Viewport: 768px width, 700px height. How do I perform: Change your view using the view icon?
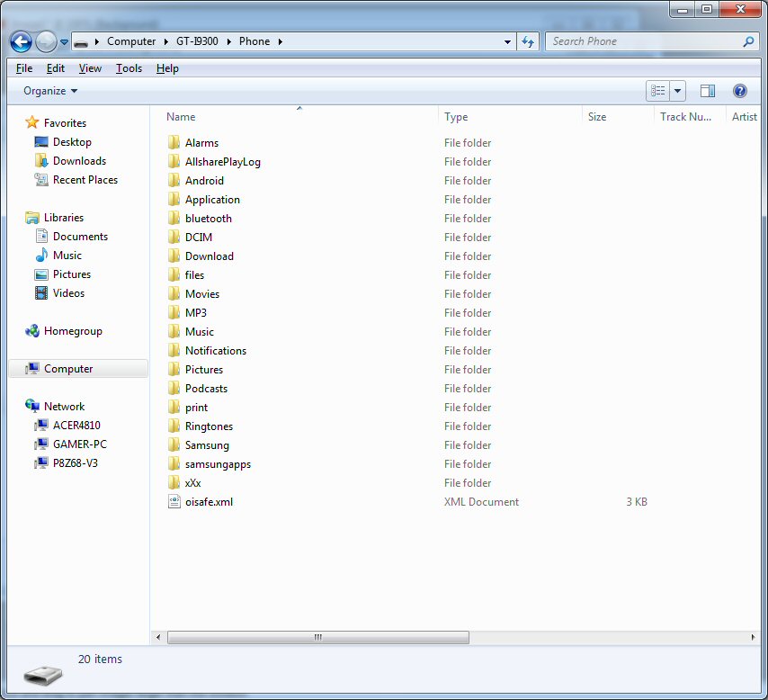(x=657, y=91)
